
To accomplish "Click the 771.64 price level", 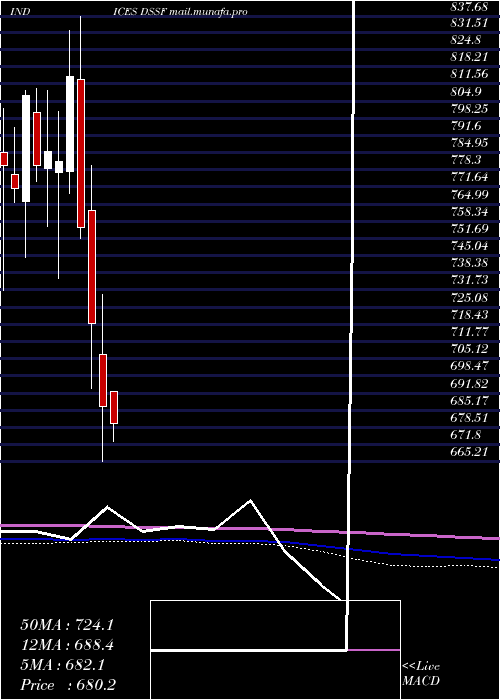I will tap(469, 177).
